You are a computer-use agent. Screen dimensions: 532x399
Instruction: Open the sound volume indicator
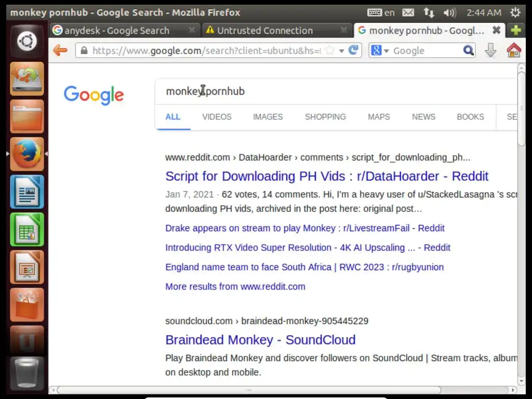450,12
